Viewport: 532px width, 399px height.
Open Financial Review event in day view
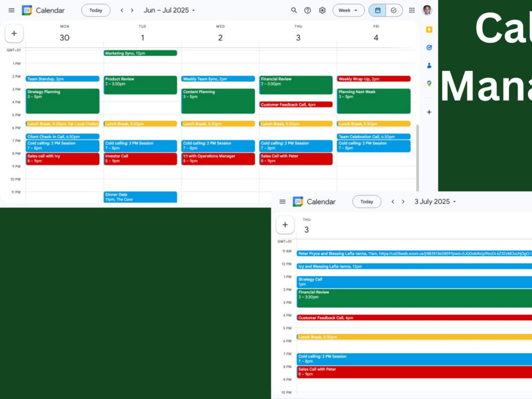(414, 298)
